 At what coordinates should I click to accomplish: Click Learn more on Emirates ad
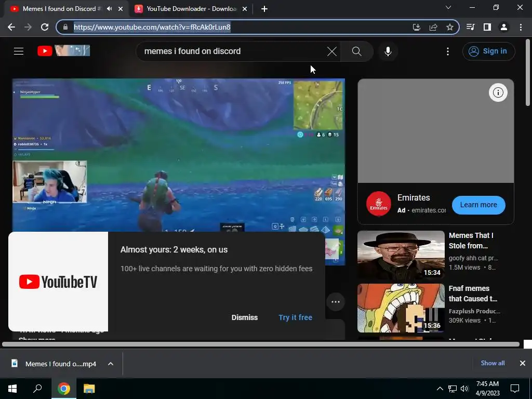pos(478,205)
